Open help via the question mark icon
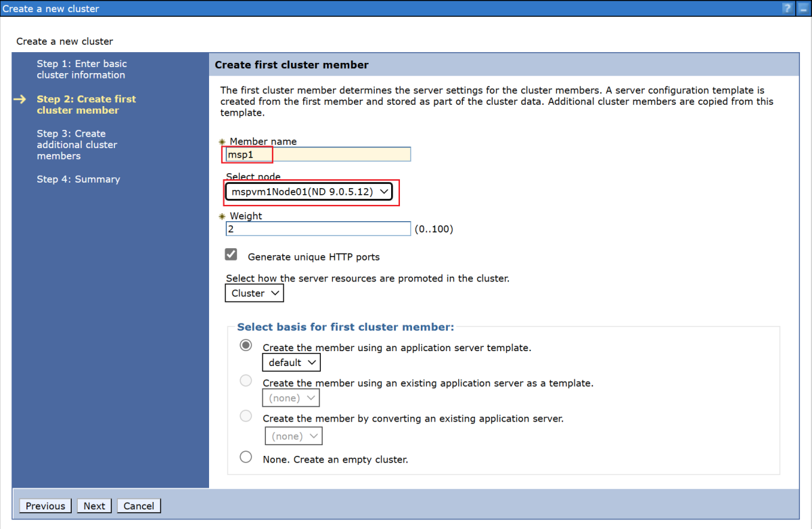The image size is (812, 529). [786, 8]
